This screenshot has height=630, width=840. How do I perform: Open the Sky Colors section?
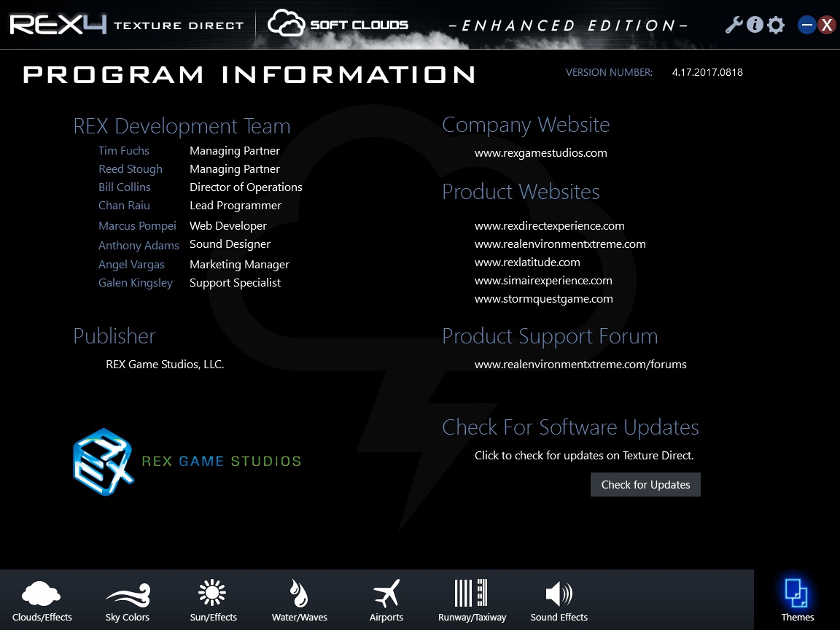point(128,601)
